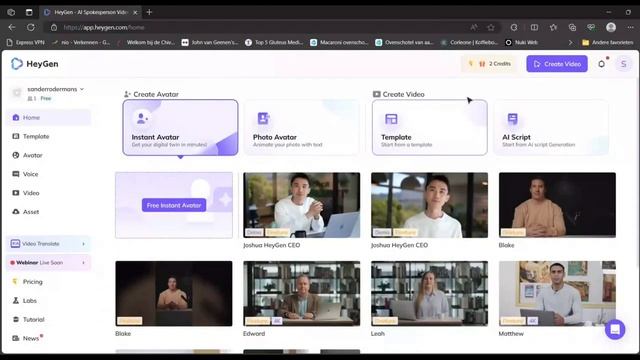Select the Instant Avatar card
Viewport: 640px width, 360px height.
tap(180, 127)
